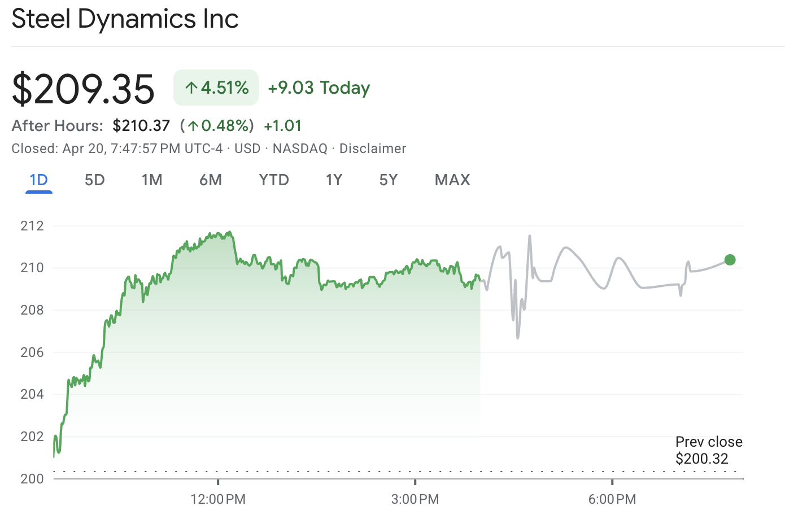Click the green after-hours price marker dot
This screenshot has height=532, width=785.
coord(731,260)
